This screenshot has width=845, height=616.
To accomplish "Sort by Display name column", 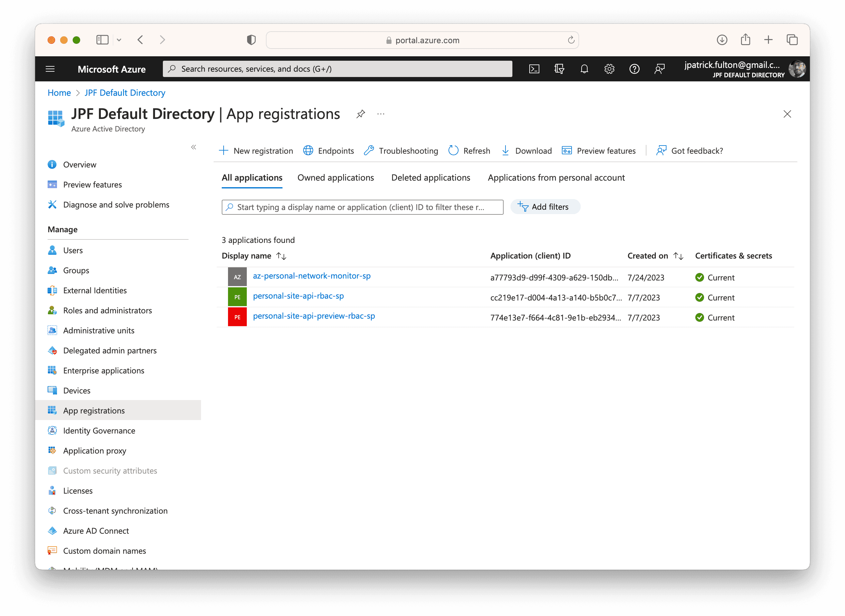I will (254, 256).
